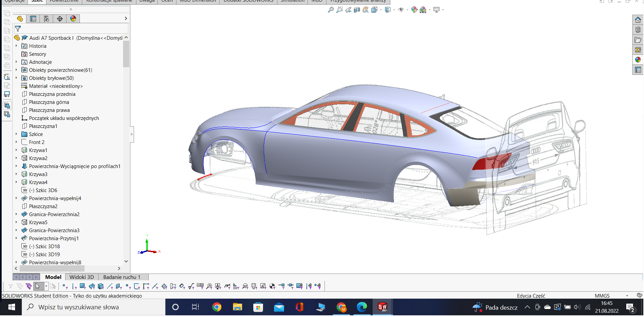Toggle the Filter Planes selection filter

119,286
